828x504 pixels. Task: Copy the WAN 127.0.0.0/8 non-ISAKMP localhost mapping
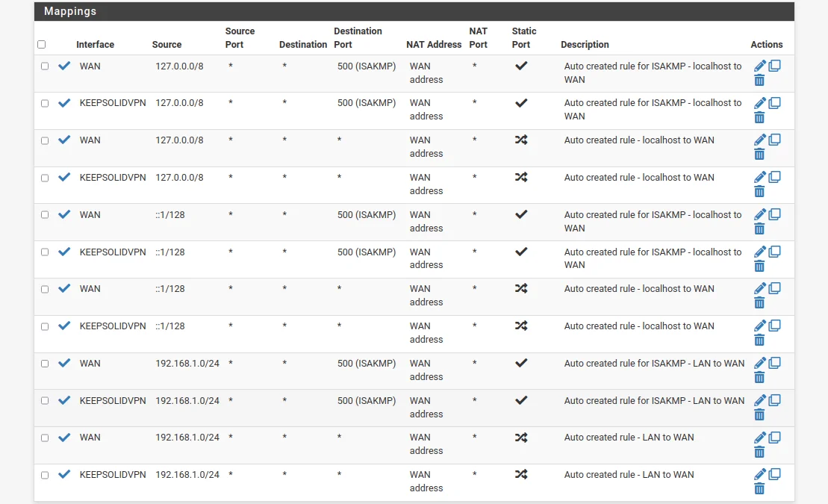pyautogui.click(x=775, y=140)
